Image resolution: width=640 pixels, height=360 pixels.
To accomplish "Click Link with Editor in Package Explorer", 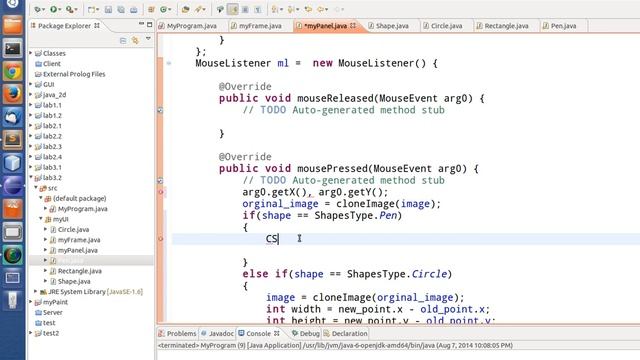I will click(135, 40).
